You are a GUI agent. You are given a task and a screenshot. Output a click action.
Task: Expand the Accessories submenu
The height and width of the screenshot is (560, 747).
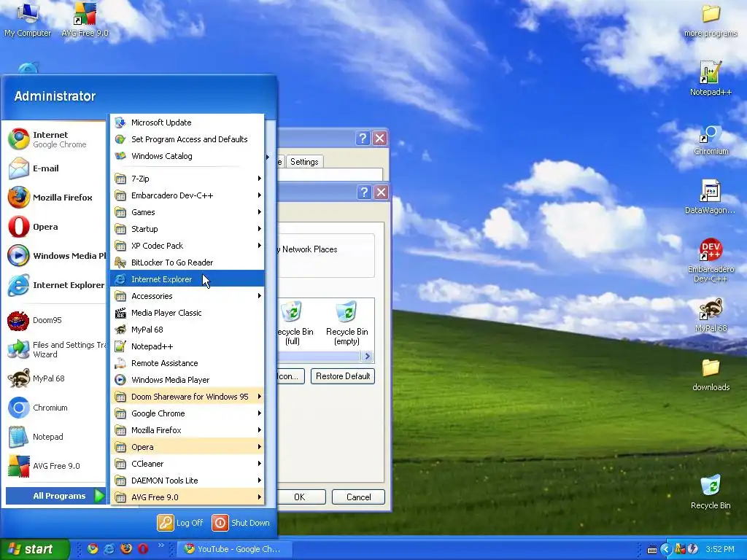tap(187, 296)
